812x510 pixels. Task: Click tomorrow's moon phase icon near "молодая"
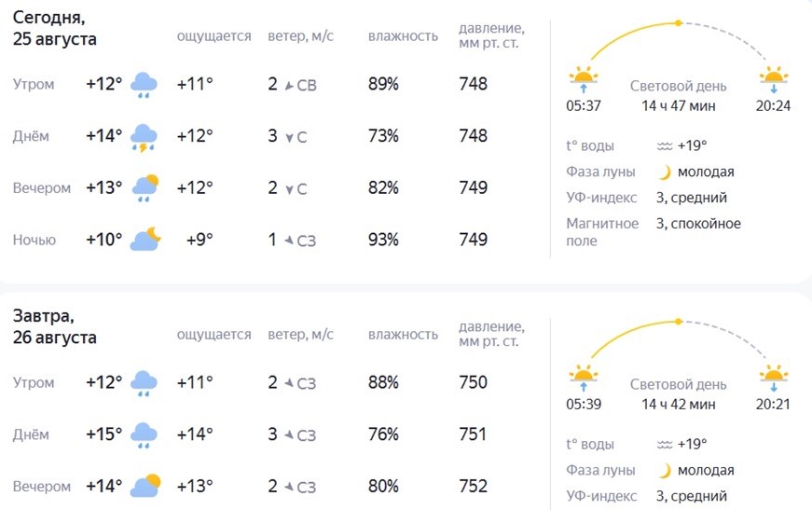[x=665, y=471]
